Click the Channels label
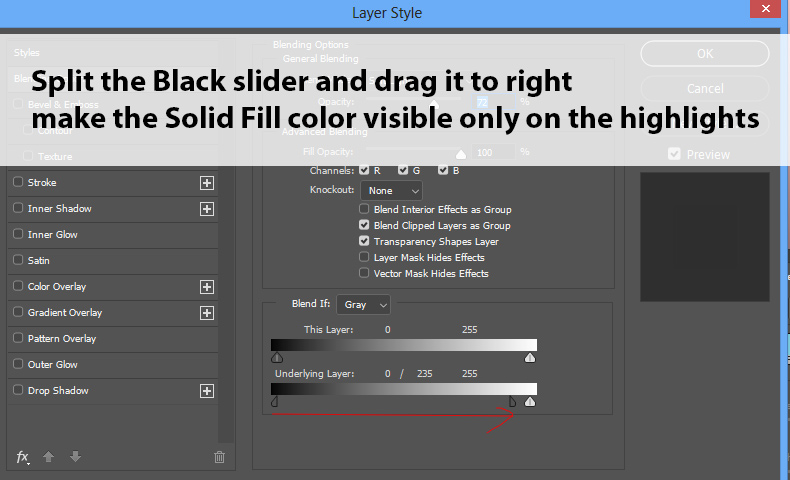The image size is (790, 480). [332, 171]
